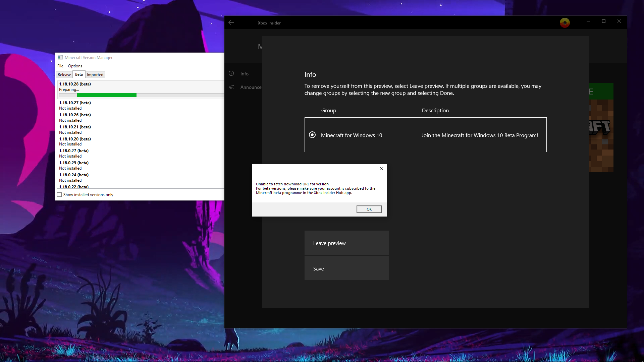Screen dimensions: 644x362
Task: Select the Info sidebar icon
Action: tap(231, 73)
